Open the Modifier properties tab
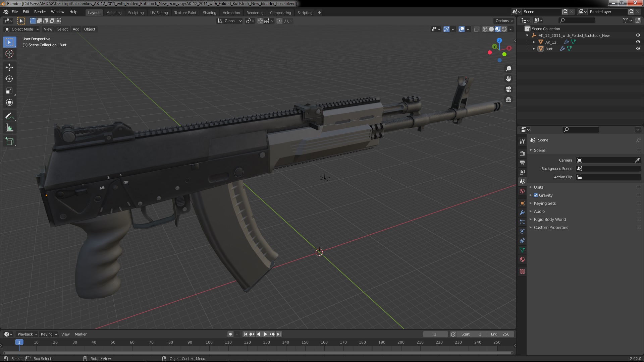The width and height of the screenshot is (644, 362). [522, 213]
